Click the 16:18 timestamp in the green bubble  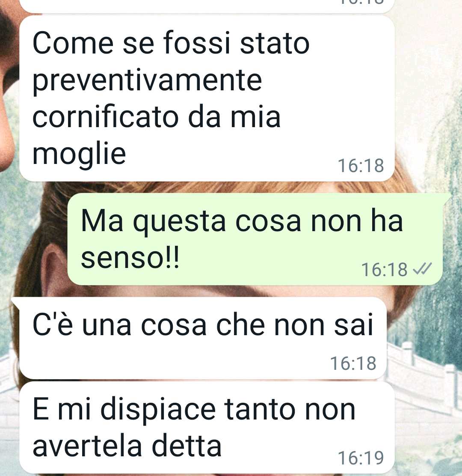tap(384, 270)
